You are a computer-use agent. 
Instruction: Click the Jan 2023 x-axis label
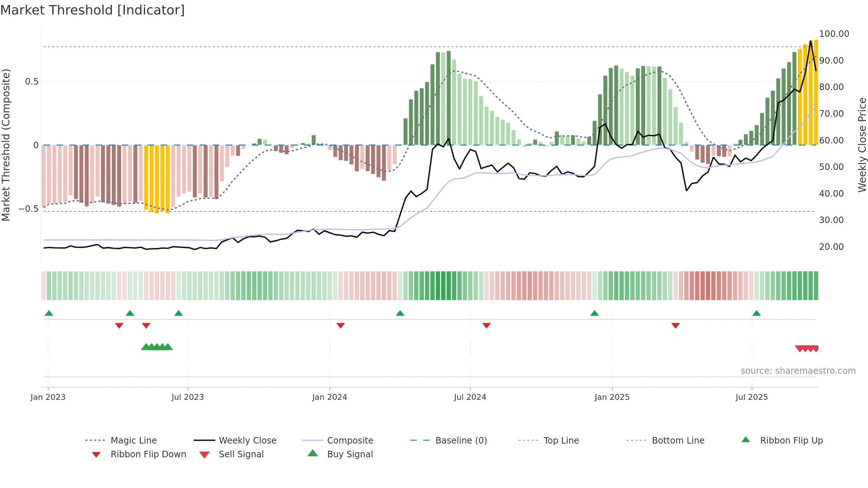48,397
